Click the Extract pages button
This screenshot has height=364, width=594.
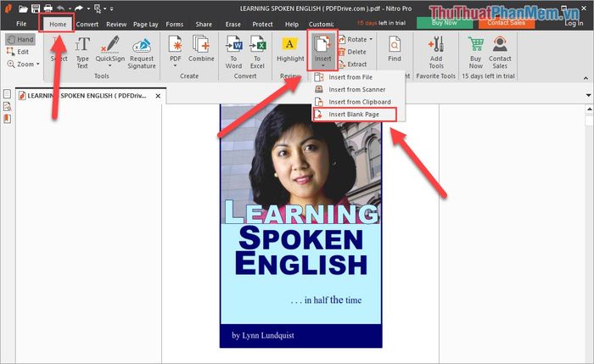[x=353, y=64]
